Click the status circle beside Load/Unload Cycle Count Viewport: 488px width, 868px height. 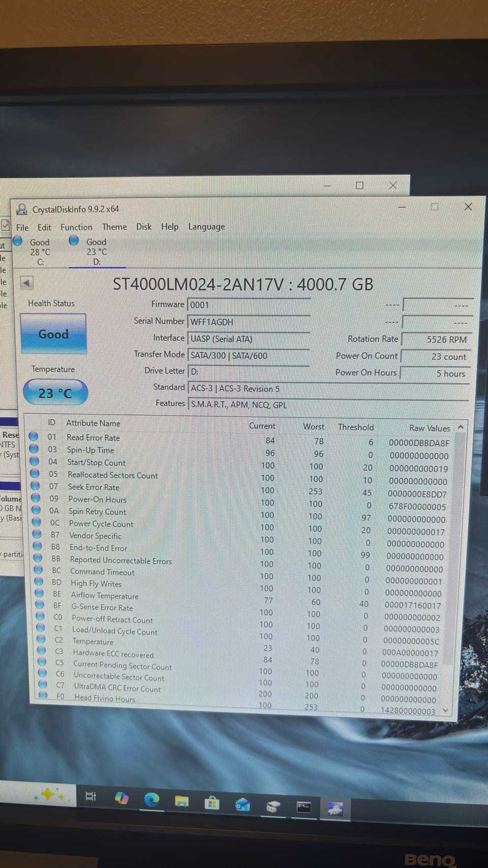[41, 628]
